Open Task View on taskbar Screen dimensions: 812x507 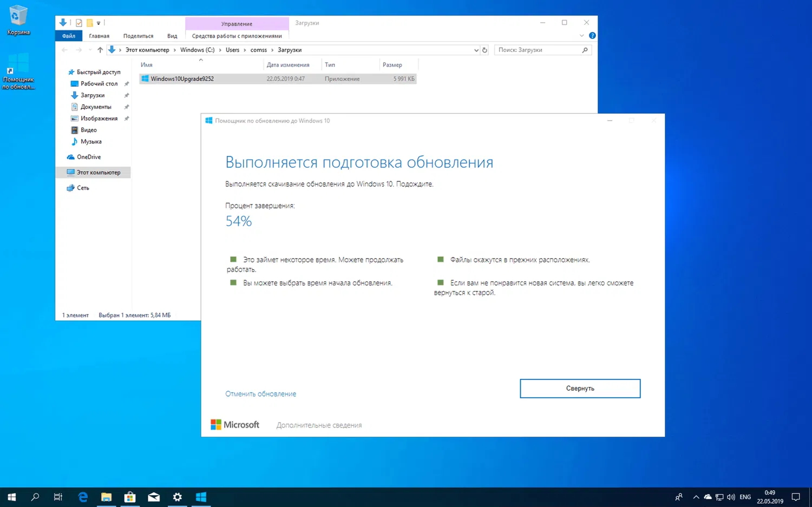pyautogui.click(x=58, y=497)
